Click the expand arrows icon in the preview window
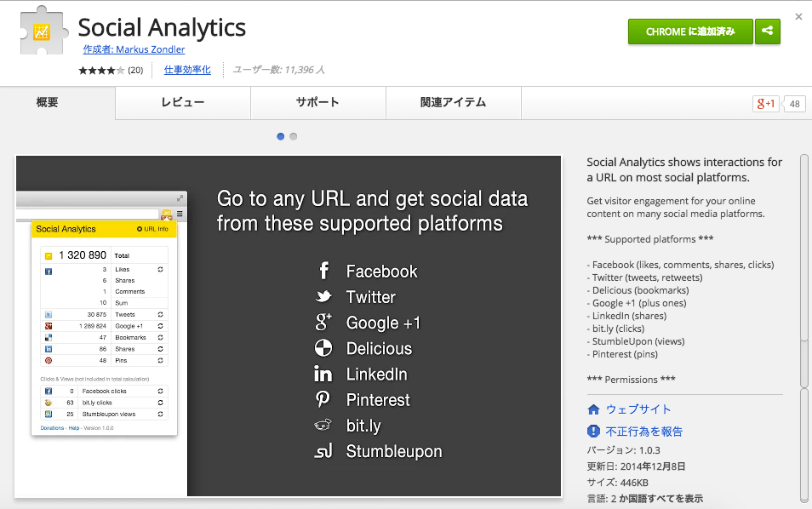Screen dimensions: 812x509 click(180, 198)
